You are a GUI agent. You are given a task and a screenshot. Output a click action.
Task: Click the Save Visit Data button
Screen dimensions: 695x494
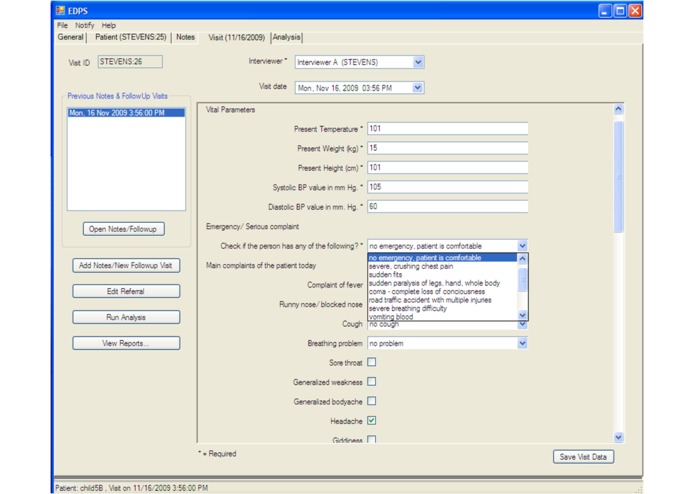click(x=583, y=457)
